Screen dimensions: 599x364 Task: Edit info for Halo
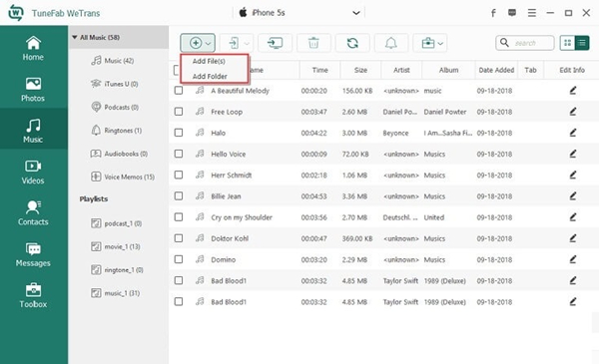click(x=573, y=133)
